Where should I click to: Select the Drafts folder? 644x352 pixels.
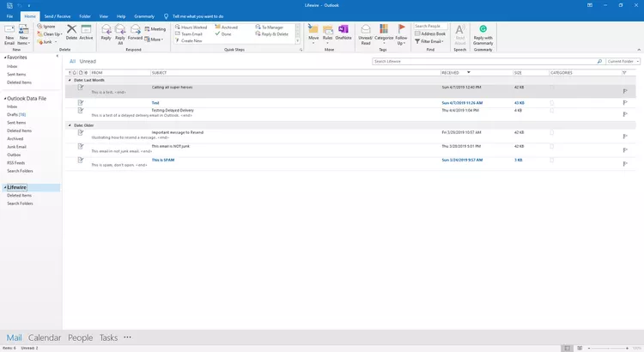(x=16, y=114)
